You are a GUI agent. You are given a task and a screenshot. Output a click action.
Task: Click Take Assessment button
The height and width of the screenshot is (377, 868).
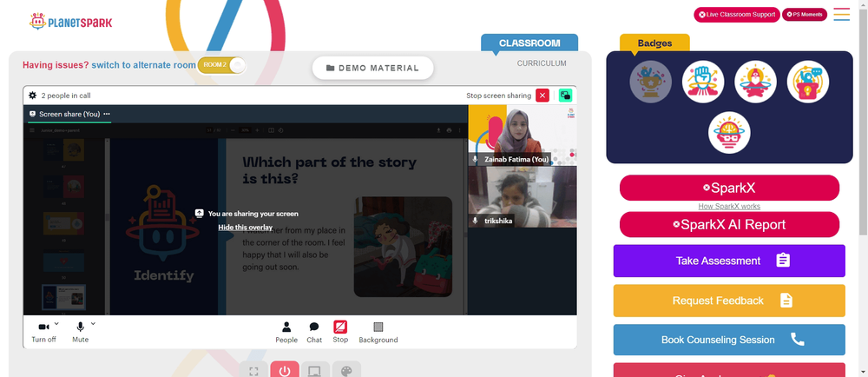[x=729, y=261]
